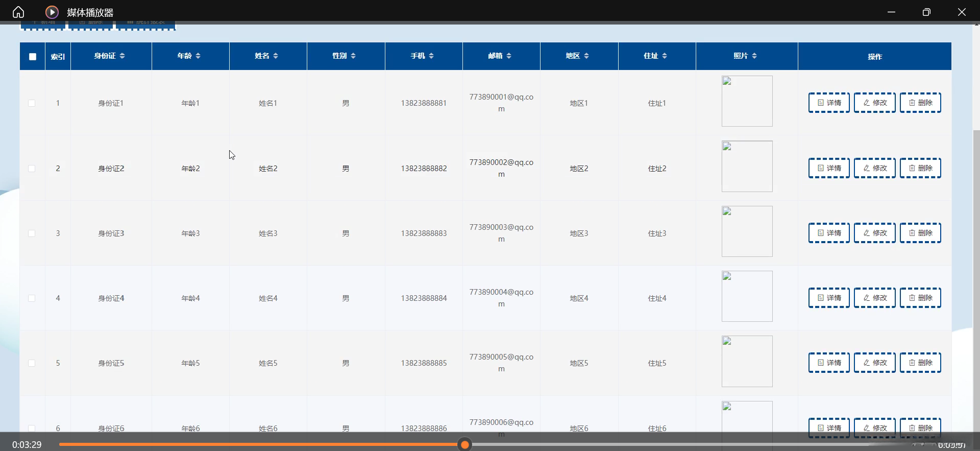
Task: Click the video progress slider handle
Action: pos(464,445)
